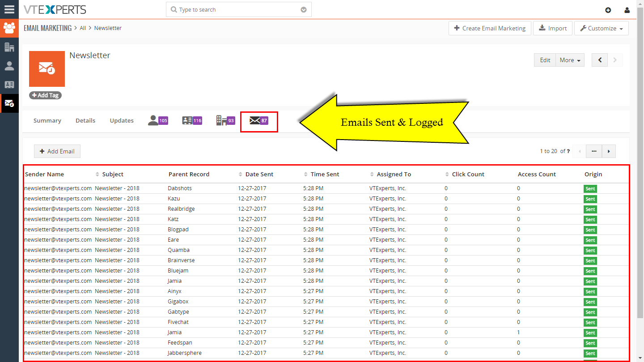Open the Customize dropdown

tap(602, 28)
